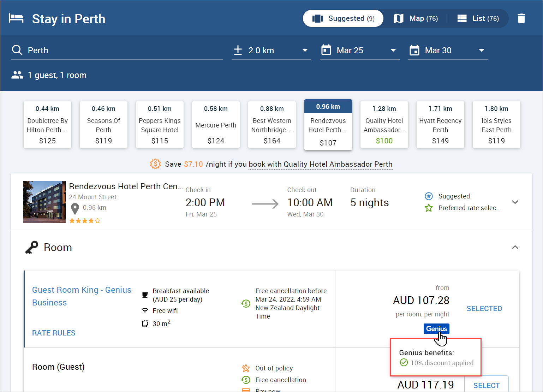This screenshot has height=392, width=543.
Task: Click the map pin icon by 0.96 km
Action: coord(75,209)
